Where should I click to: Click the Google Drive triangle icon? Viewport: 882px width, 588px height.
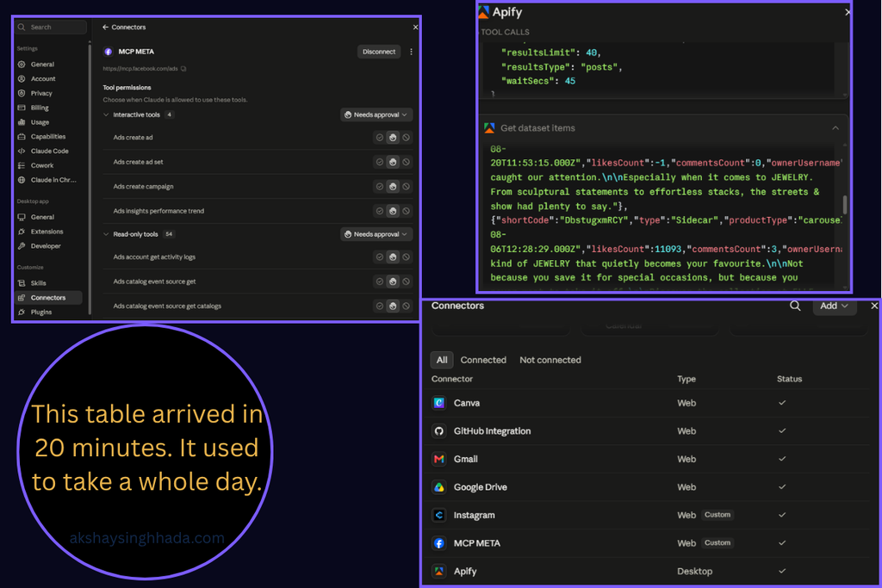pos(439,487)
